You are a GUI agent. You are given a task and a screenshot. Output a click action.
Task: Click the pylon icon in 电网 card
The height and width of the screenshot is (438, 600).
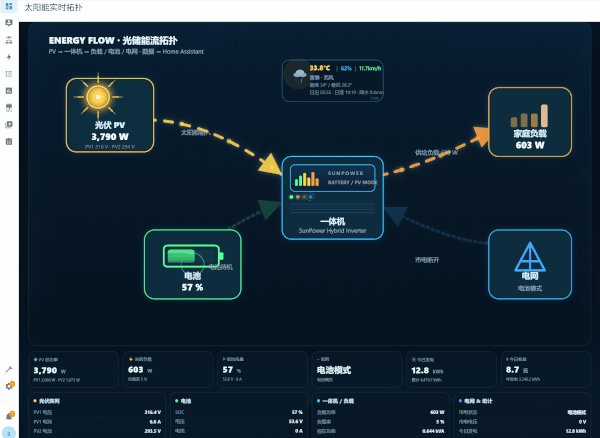(530, 256)
